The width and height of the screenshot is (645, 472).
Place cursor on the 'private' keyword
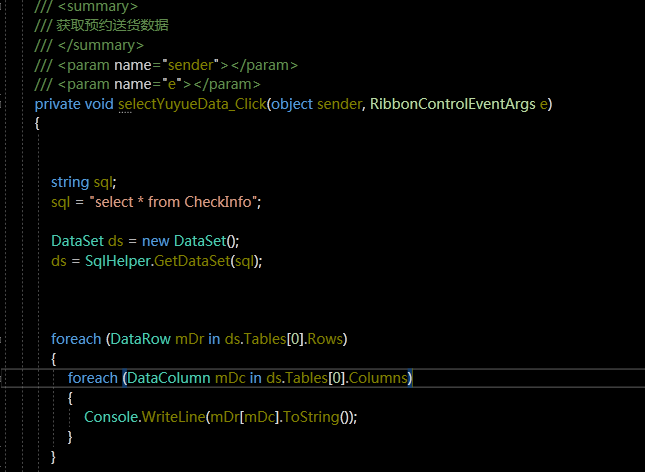[58, 104]
